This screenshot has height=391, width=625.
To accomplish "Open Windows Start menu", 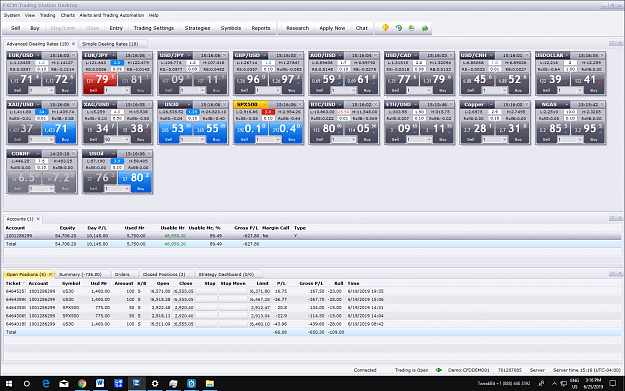I will [9, 383].
